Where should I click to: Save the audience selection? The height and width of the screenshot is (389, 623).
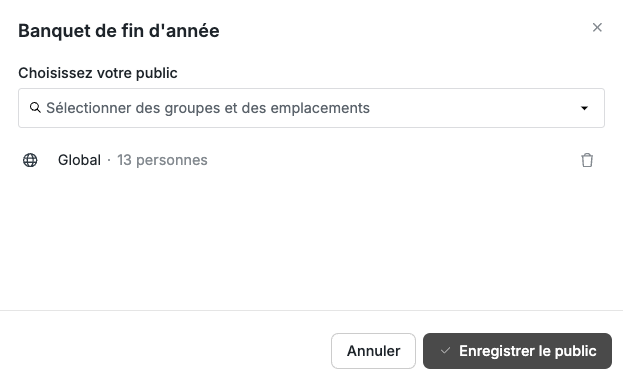tap(517, 351)
